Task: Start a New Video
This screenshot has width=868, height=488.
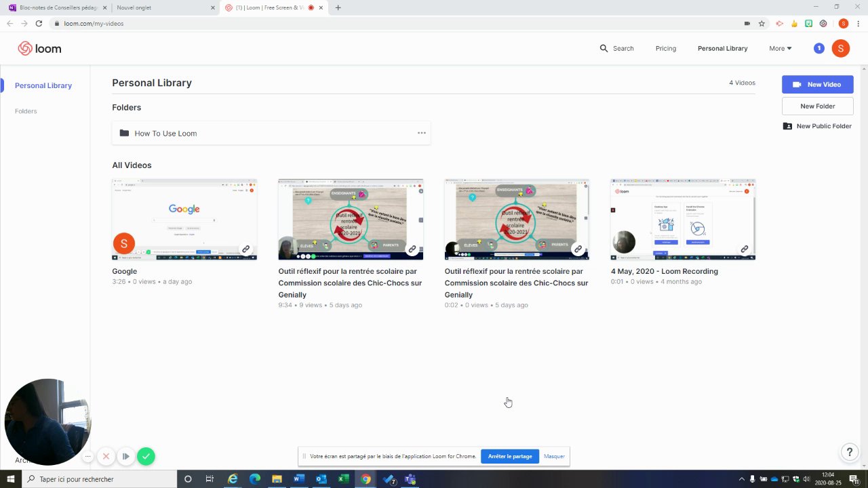Action: click(x=817, y=84)
